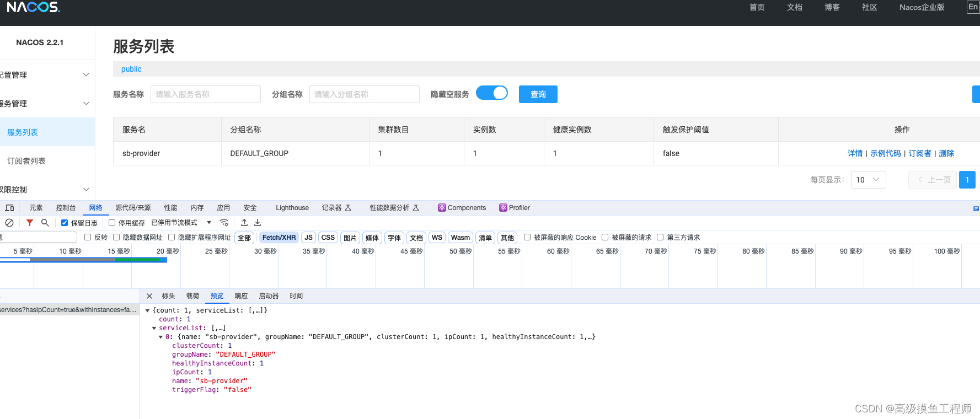
Task: Select the JS filter chip
Action: [x=308, y=238]
